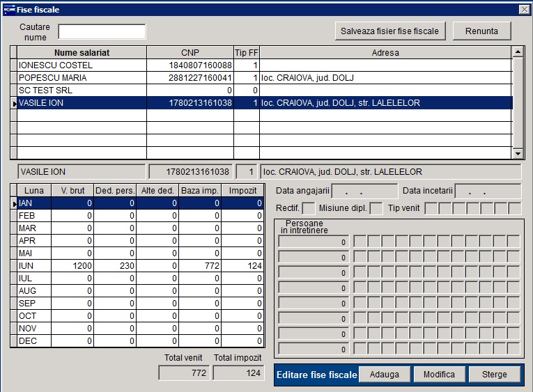This screenshot has width=533, height=392.
Task: Click the detail address field with LALELELOR
Action: pos(391,172)
